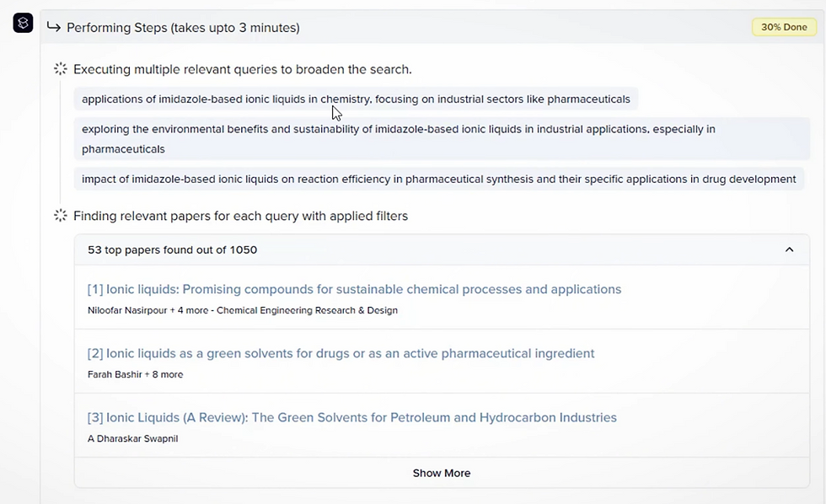Click author name A Dharaskar Swapnil
The image size is (826, 504).
132,438
